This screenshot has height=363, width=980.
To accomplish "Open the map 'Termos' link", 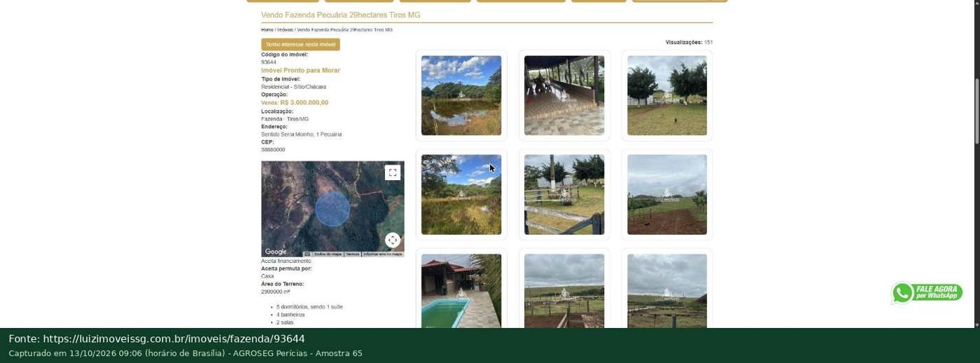I will click(x=352, y=254).
